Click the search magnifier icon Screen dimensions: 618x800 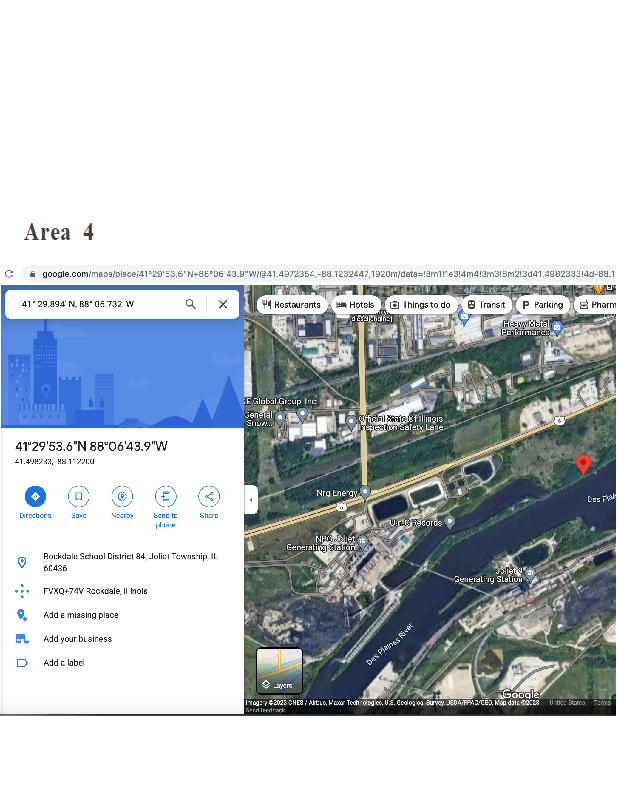(x=190, y=304)
